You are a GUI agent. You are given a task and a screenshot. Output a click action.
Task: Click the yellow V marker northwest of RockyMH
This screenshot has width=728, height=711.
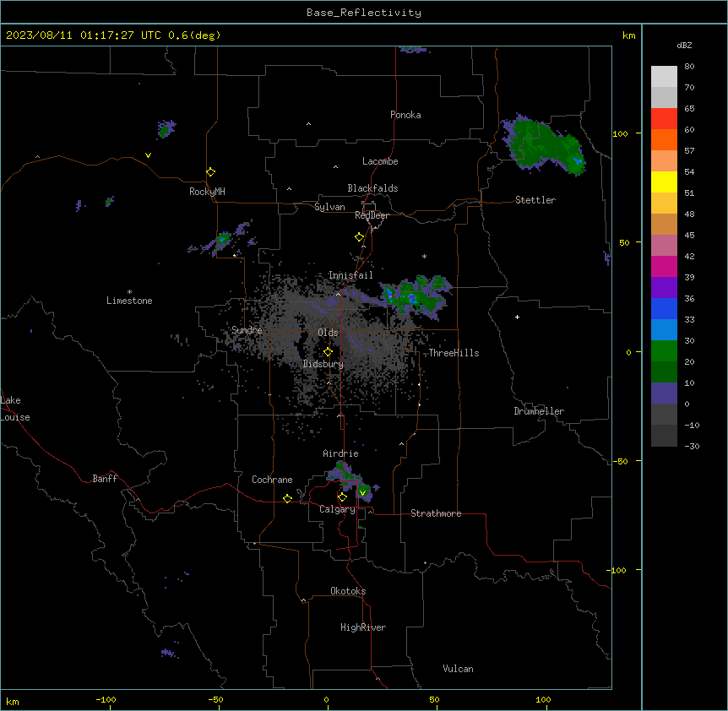coord(148,155)
